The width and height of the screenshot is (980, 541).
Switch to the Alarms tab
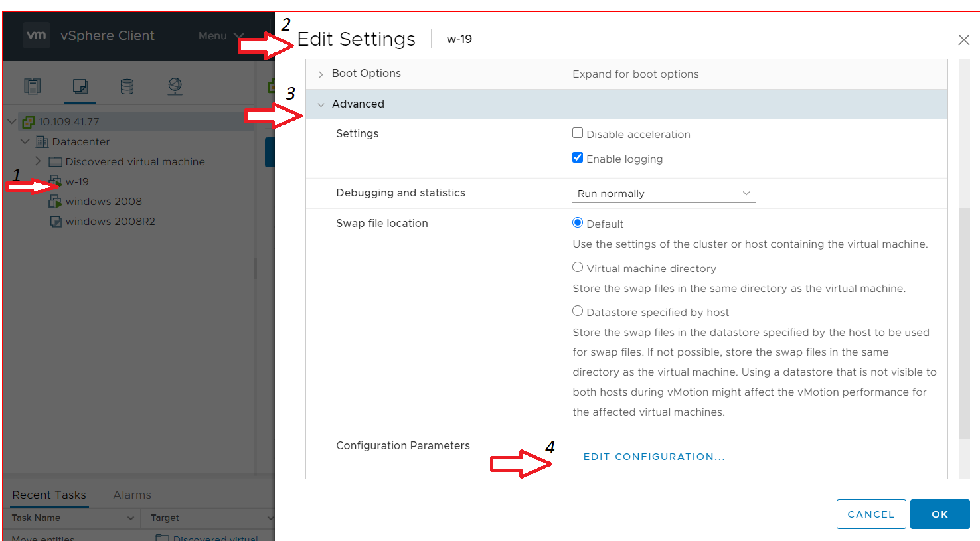(x=132, y=495)
